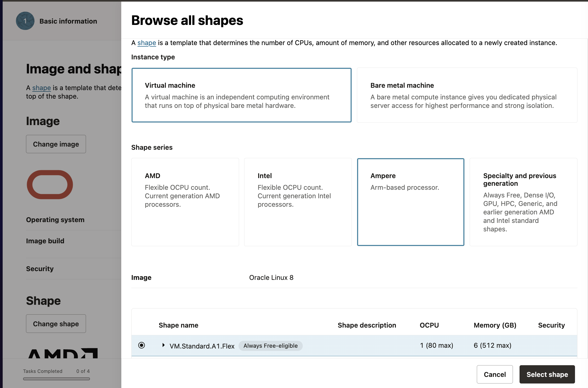Open the shape link in dialog description
Viewport: 588px width, 388px height.
[x=147, y=43]
